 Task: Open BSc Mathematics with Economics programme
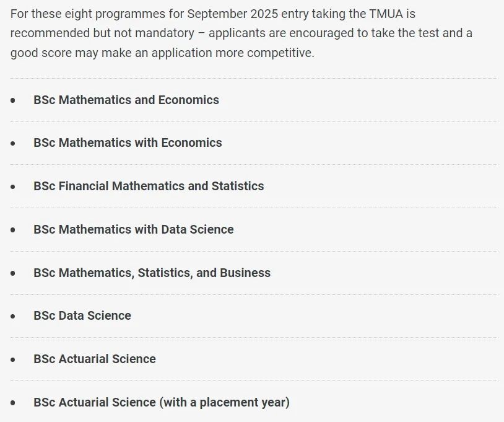(x=128, y=143)
